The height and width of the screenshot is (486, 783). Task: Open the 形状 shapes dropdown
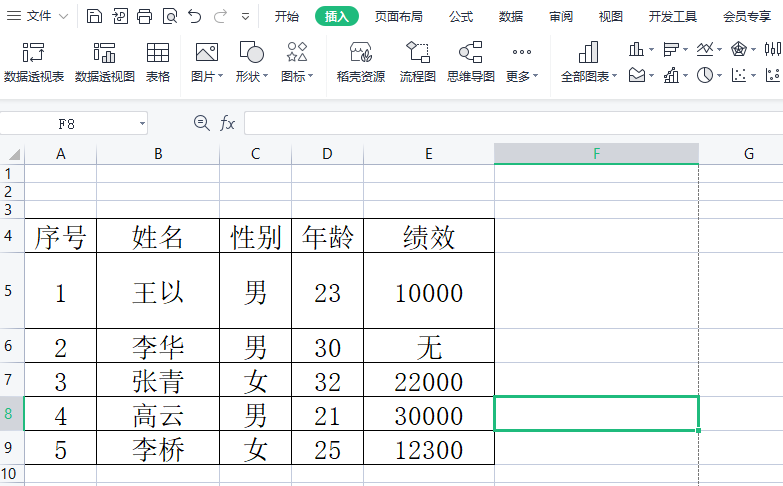coord(252,62)
